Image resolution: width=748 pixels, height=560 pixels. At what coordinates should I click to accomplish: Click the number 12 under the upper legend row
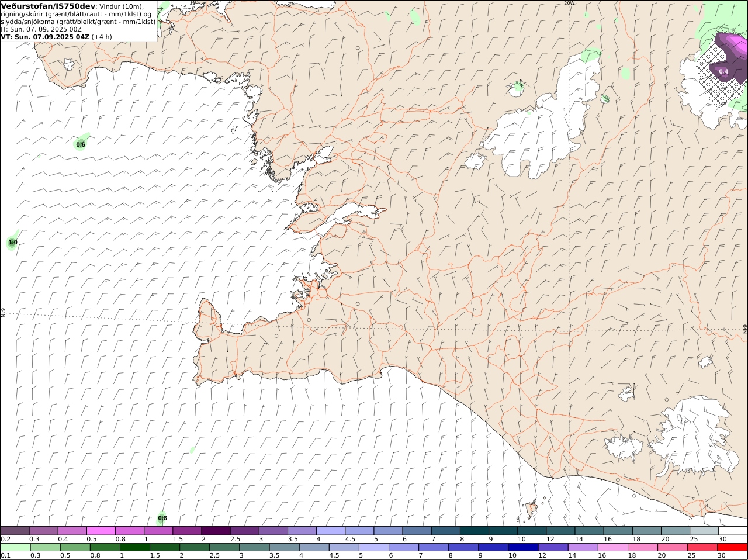[550, 539]
